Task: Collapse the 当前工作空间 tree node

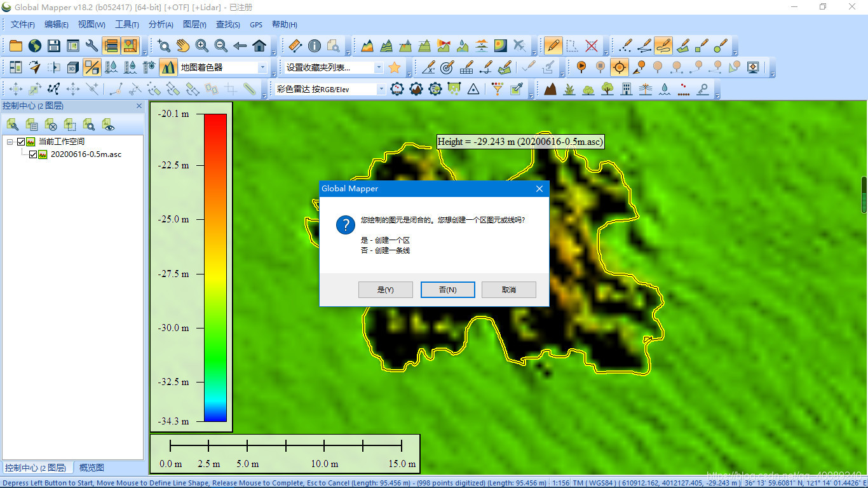Action: pos(10,142)
